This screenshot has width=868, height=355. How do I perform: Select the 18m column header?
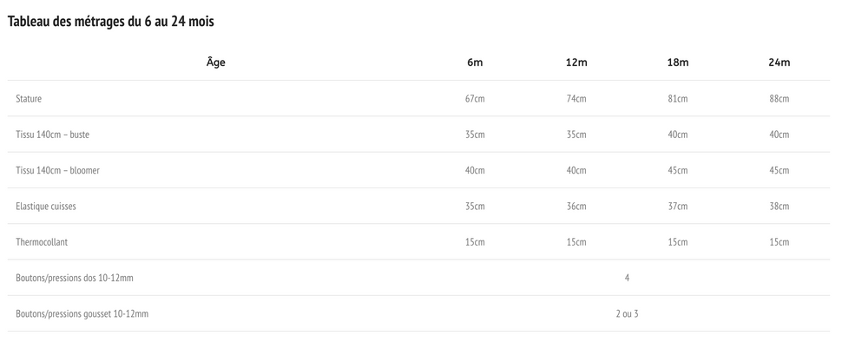[678, 62]
